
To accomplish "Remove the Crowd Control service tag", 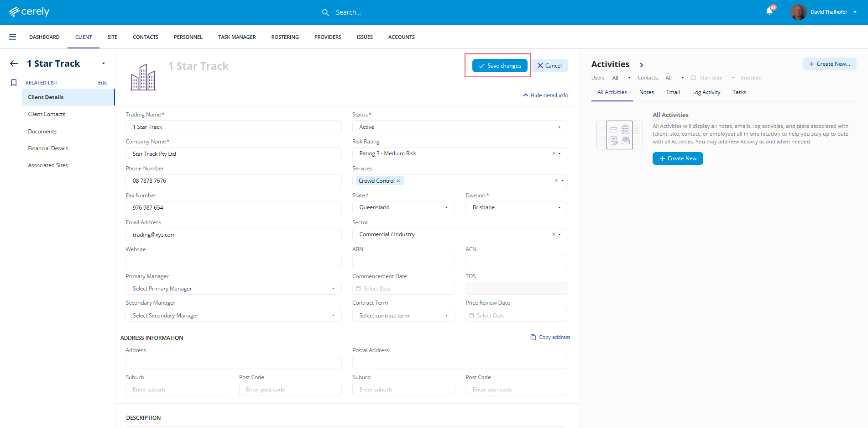I will (x=398, y=181).
